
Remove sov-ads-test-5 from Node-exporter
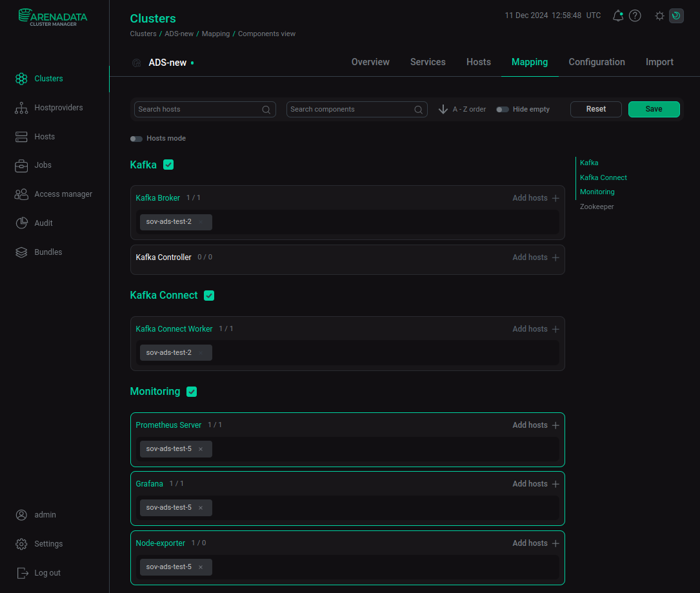click(x=201, y=567)
